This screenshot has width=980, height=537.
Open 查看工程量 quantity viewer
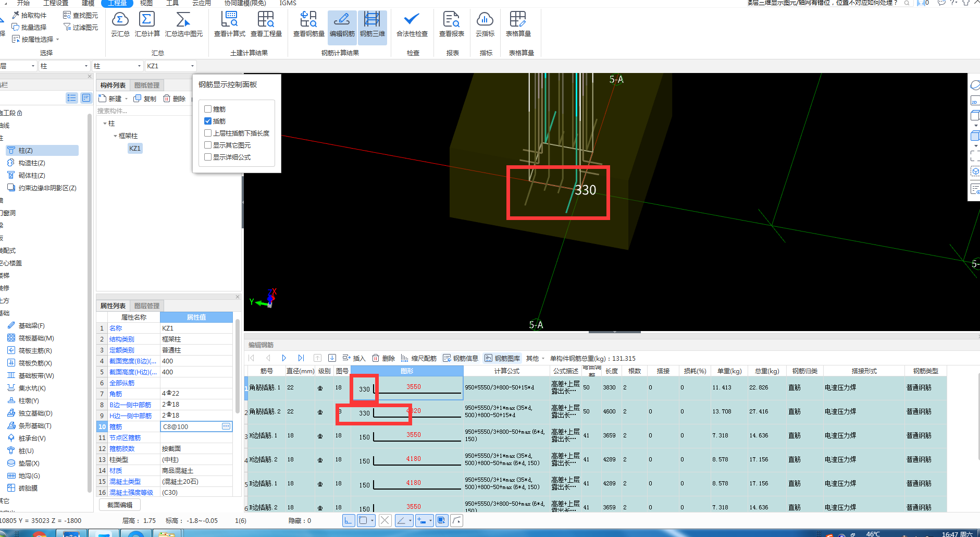[266, 25]
